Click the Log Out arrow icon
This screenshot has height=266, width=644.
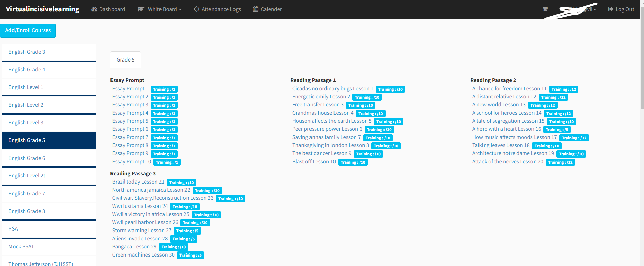click(610, 9)
